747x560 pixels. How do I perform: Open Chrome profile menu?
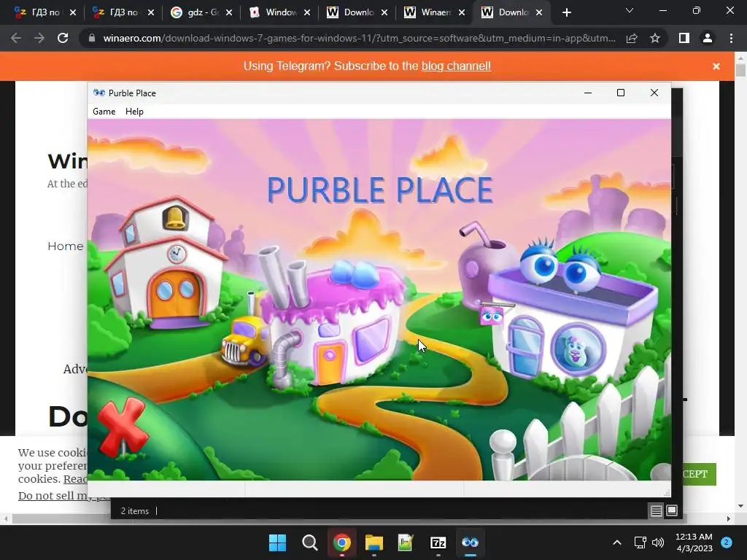pos(708,38)
